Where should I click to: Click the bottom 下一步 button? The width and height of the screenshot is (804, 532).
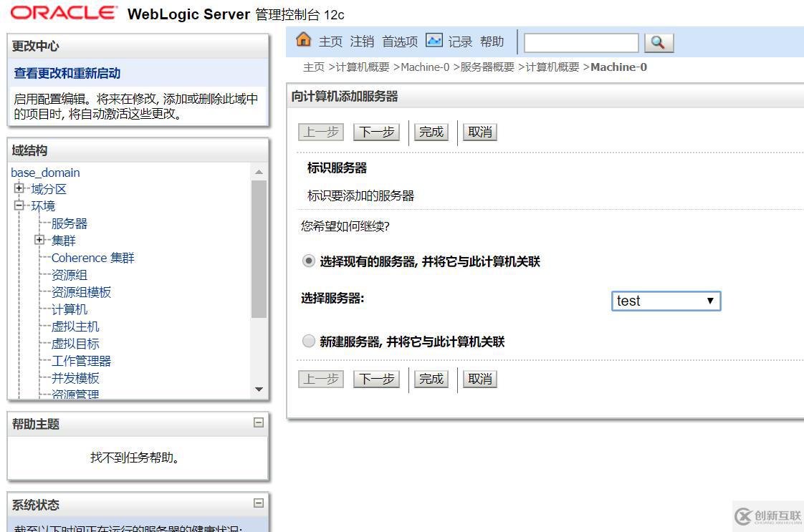click(376, 379)
